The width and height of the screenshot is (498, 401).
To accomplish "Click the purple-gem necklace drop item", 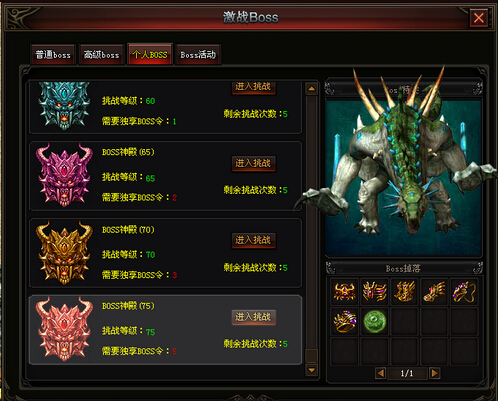I will pos(464,292).
